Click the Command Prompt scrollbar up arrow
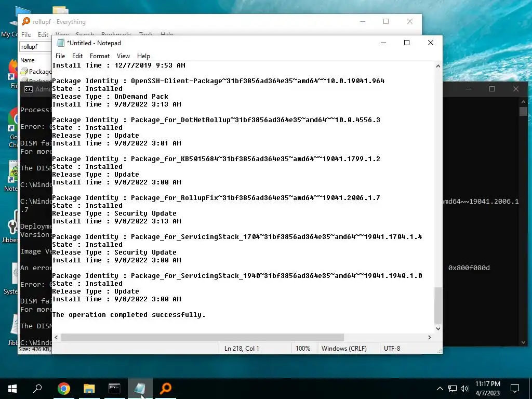The width and height of the screenshot is (532, 399). pos(523,102)
